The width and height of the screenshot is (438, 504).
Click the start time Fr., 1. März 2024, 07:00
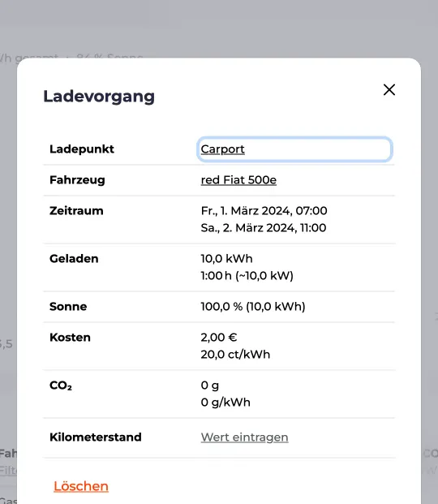coord(264,211)
